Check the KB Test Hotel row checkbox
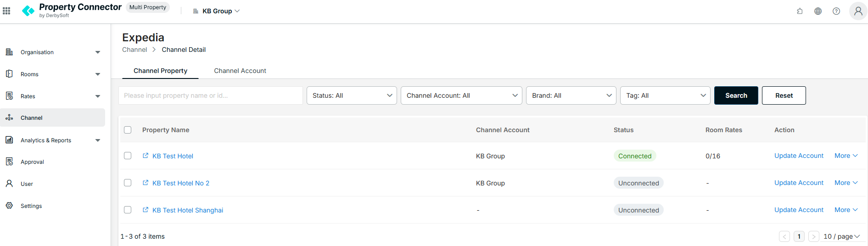 (x=128, y=156)
